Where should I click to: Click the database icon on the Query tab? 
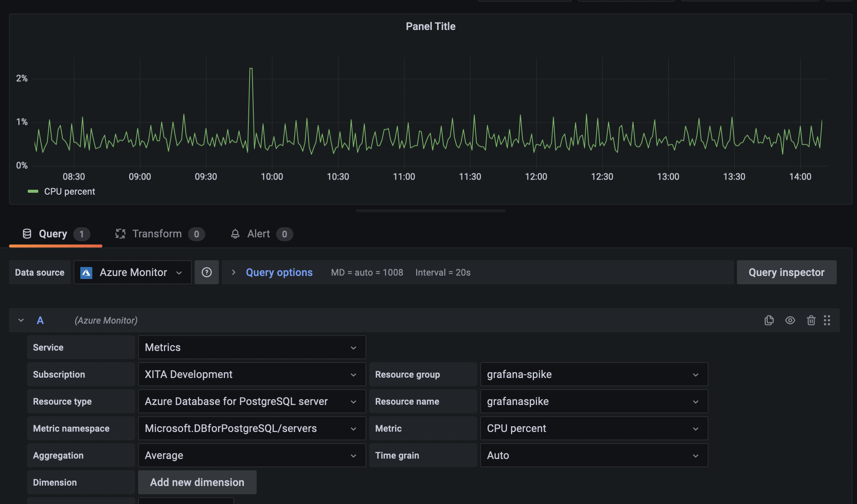pyautogui.click(x=27, y=234)
